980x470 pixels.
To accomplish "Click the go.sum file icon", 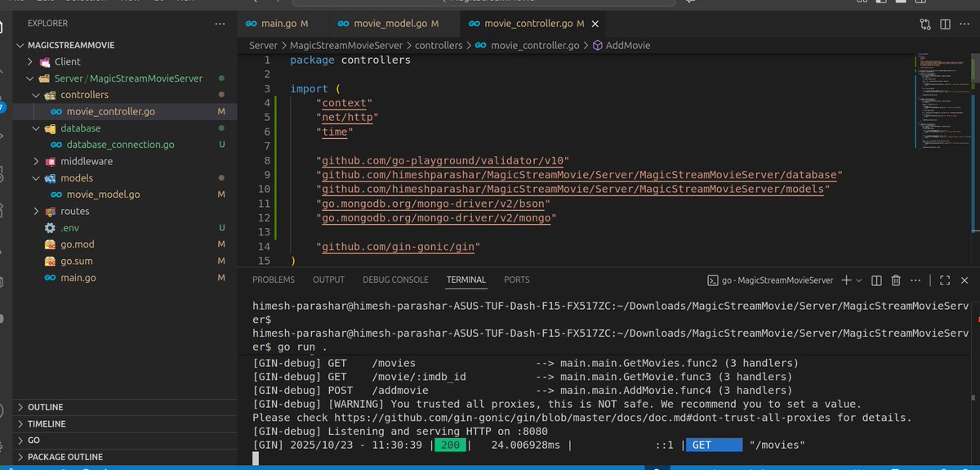I will [50, 261].
